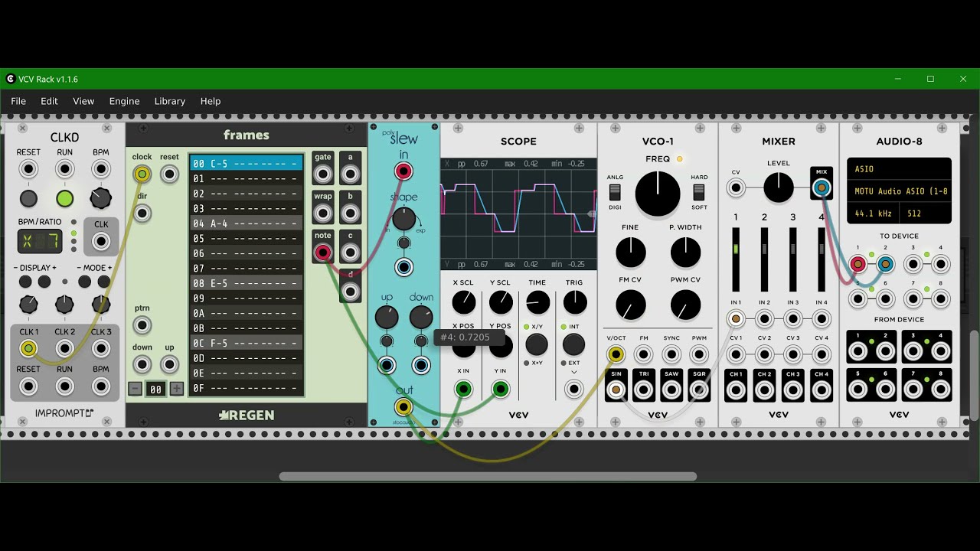Click the Mixer channel 3 level fader
The width and height of the screenshot is (980, 551).
tap(792, 259)
